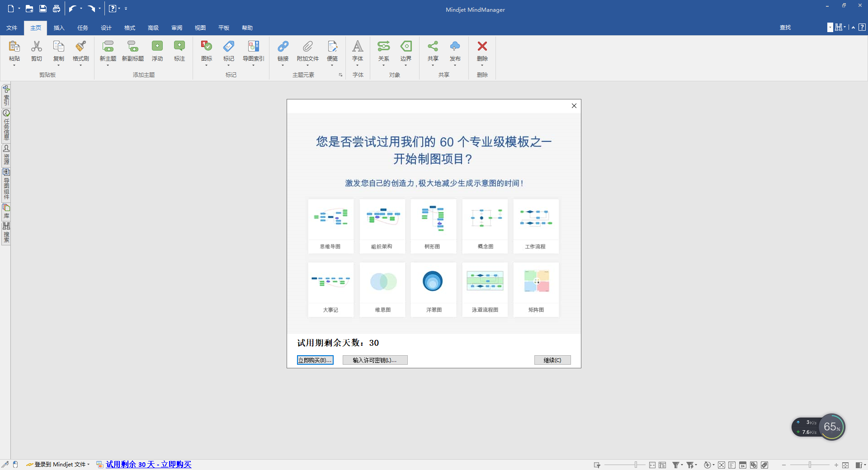Click the 立即购买(B)... button
The image size is (868, 470).
tap(315, 360)
